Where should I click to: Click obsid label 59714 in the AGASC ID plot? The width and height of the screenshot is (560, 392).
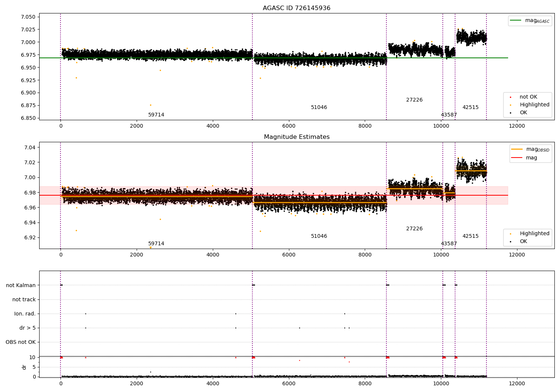[156, 115]
